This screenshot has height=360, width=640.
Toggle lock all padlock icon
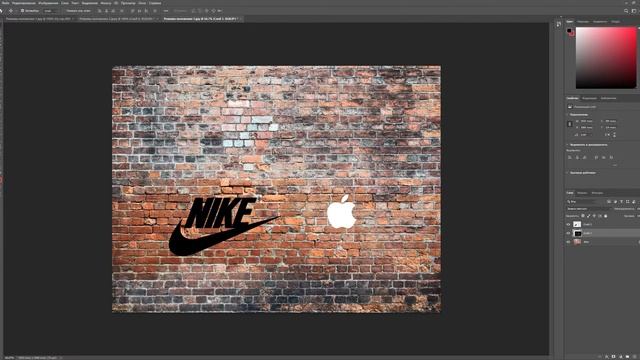(x=606, y=216)
